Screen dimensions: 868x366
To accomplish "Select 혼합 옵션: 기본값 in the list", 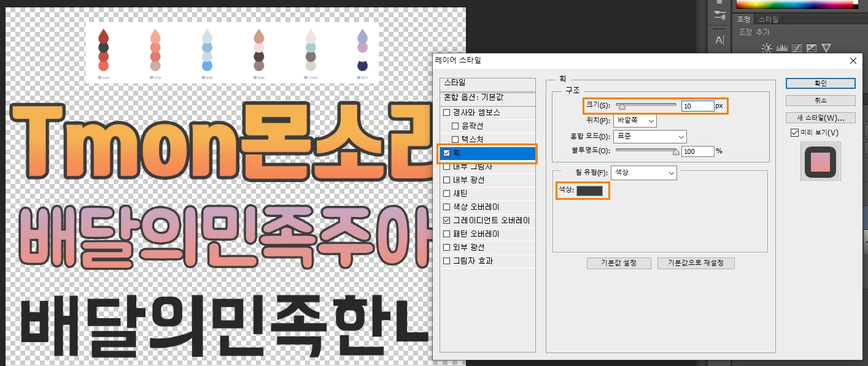I will 489,98.
